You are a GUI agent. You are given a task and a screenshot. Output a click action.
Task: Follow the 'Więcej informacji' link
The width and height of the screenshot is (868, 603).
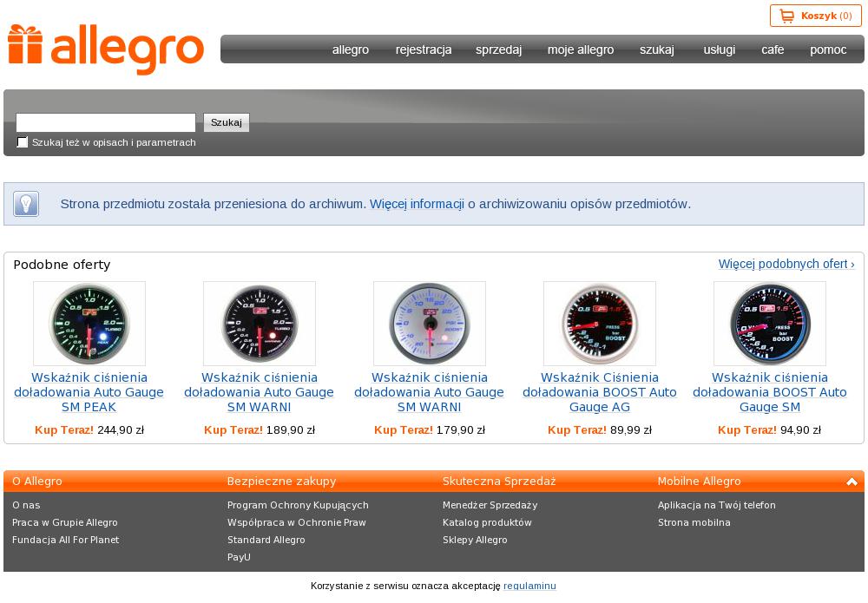point(417,204)
